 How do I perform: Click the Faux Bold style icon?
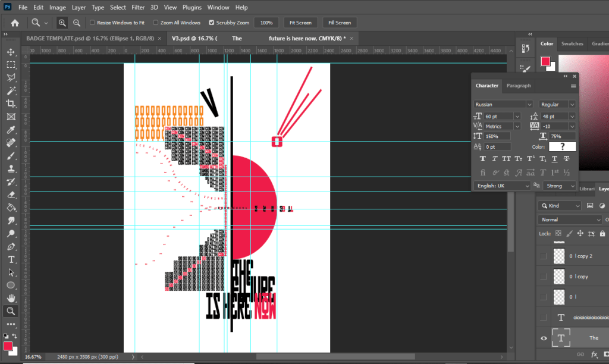pos(482,159)
